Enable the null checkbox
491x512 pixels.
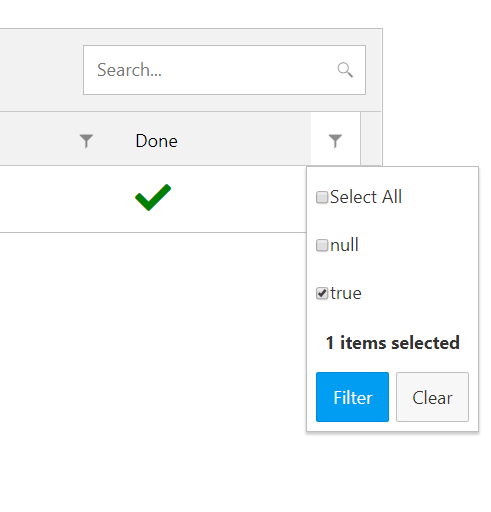click(322, 245)
